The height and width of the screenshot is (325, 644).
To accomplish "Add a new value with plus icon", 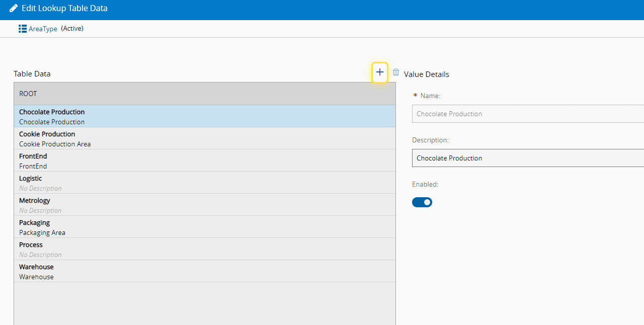I will [380, 72].
